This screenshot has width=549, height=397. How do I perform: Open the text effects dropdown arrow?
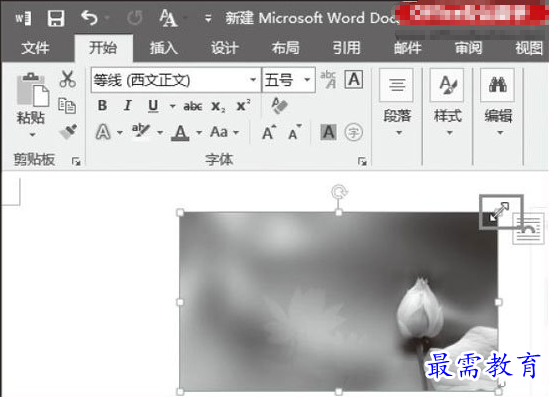[x=120, y=133]
